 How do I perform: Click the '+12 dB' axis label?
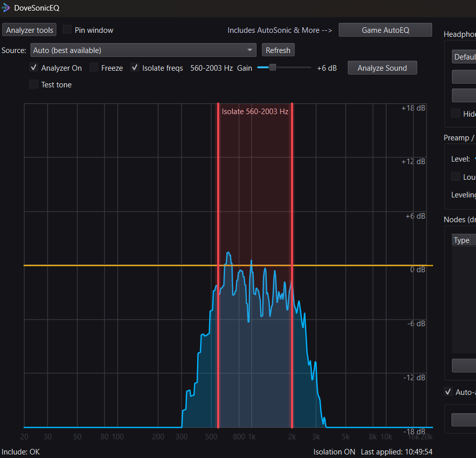[x=413, y=162]
